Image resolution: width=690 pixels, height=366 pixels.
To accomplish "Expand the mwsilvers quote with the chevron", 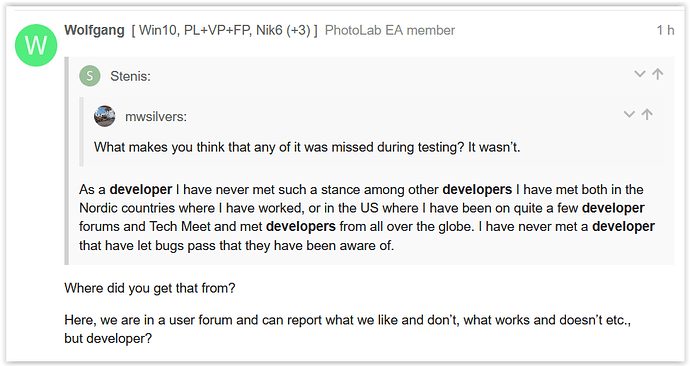I will click(629, 114).
